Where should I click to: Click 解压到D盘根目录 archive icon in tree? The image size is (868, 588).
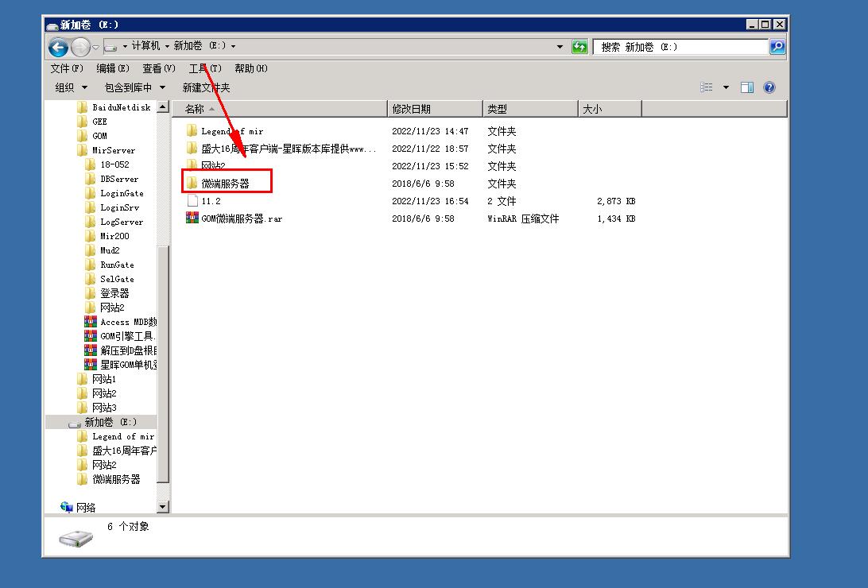[x=91, y=350]
